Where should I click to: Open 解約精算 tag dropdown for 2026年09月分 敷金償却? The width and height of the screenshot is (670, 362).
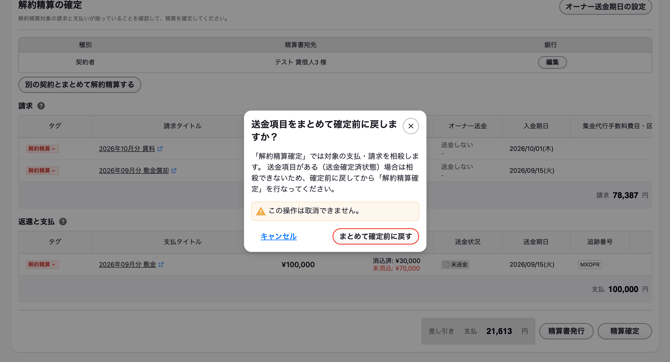42,171
